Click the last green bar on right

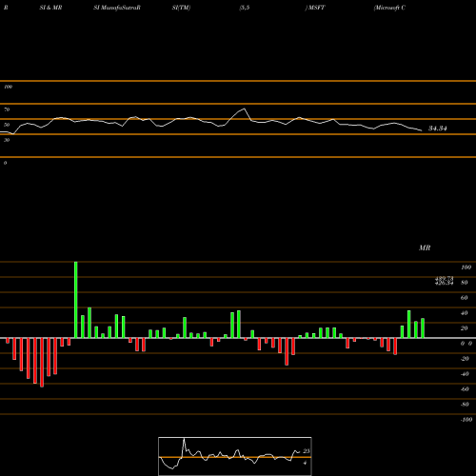(423, 328)
